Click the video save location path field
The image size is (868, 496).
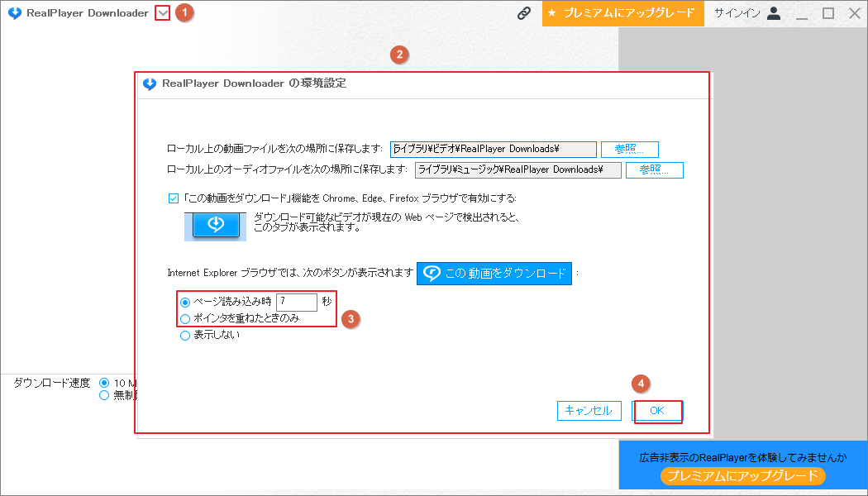[x=494, y=149]
